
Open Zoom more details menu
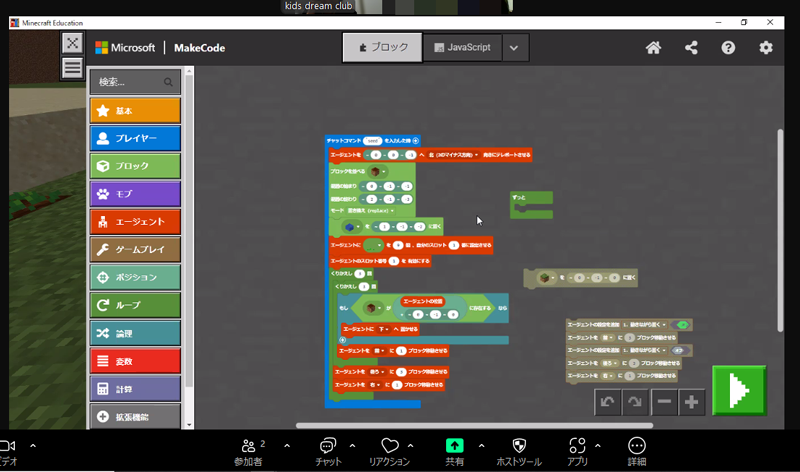coord(637,452)
